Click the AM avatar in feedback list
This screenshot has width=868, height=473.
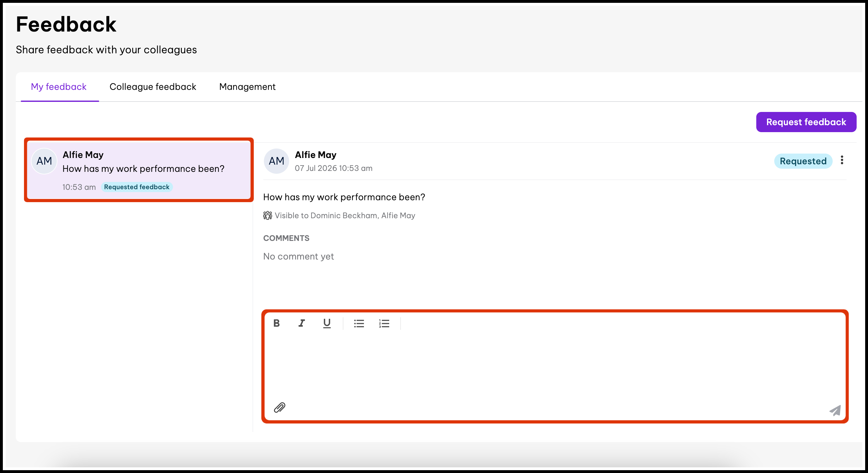point(44,161)
